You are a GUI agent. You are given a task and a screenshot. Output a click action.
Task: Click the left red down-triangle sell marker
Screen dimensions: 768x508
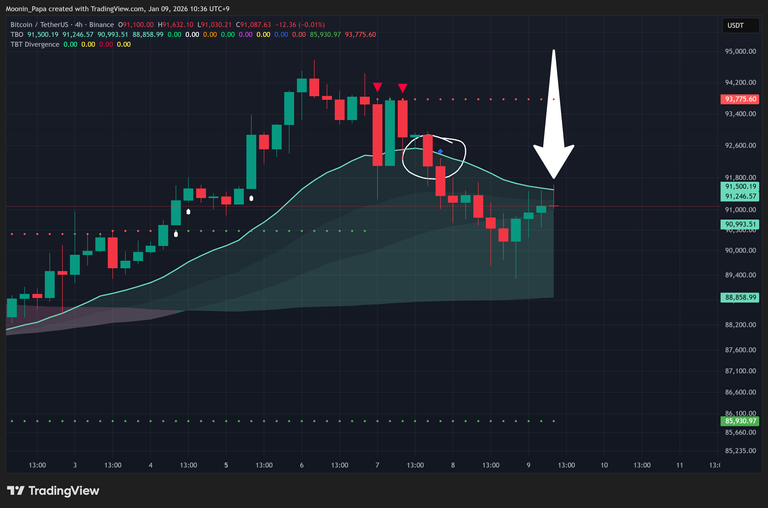(377, 88)
